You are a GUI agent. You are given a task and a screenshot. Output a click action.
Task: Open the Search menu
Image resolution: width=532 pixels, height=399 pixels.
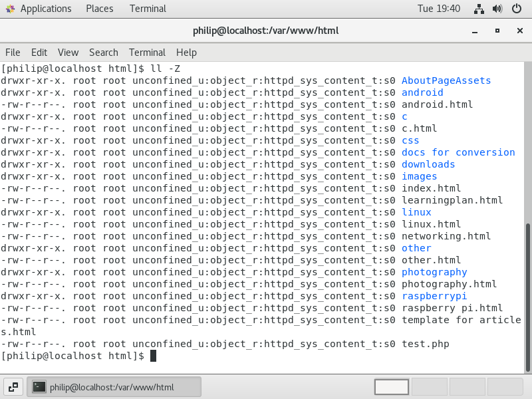(x=104, y=53)
